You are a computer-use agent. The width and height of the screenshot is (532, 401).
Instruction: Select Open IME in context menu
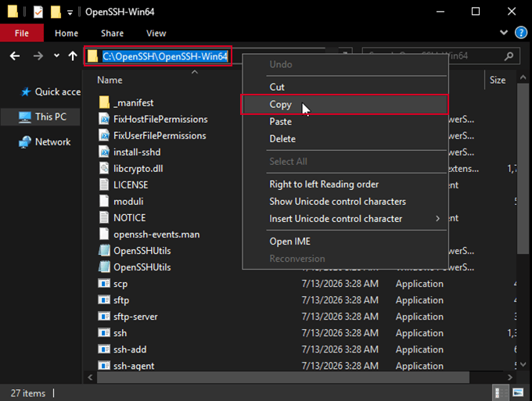(x=345, y=242)
